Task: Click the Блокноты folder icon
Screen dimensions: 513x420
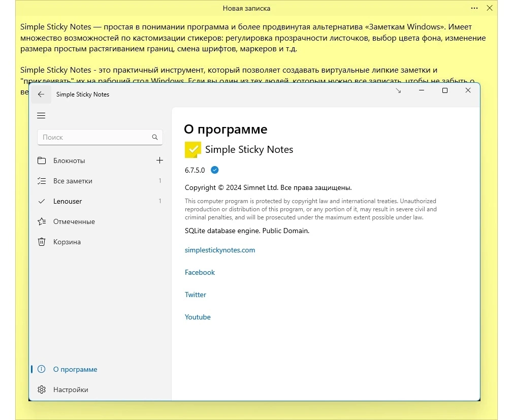Action: tap(42, 160)
